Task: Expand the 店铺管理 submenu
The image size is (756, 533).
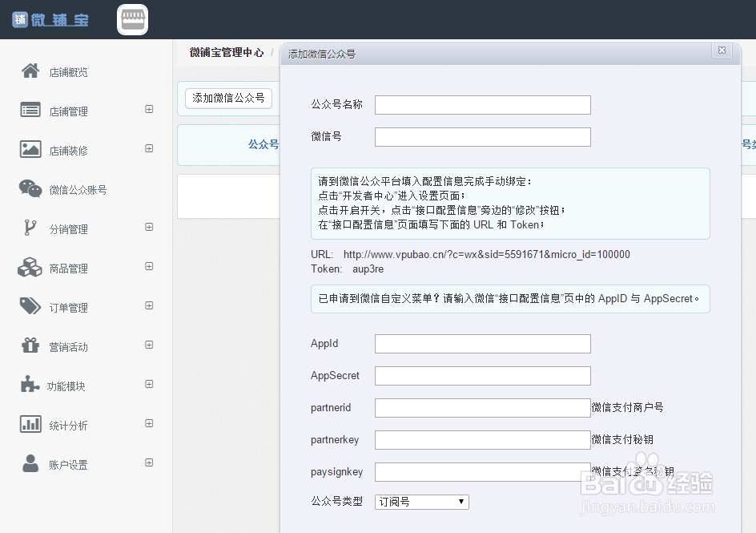Action: (150, 110)
